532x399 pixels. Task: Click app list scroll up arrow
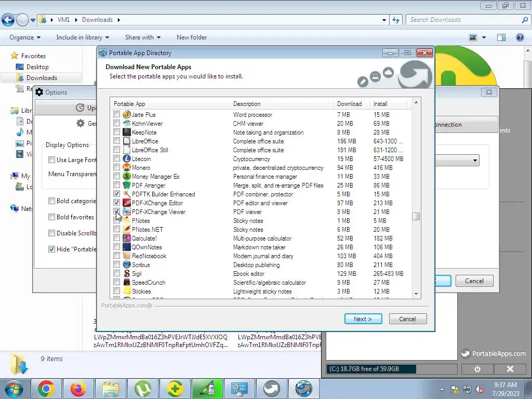pos(416,102)
